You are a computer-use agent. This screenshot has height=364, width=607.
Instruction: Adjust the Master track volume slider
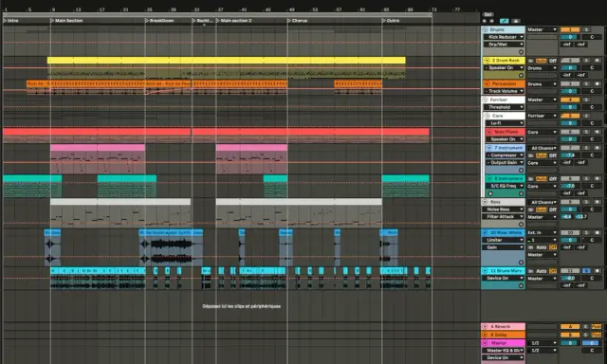pyautogui.click(x=570, y=343)
